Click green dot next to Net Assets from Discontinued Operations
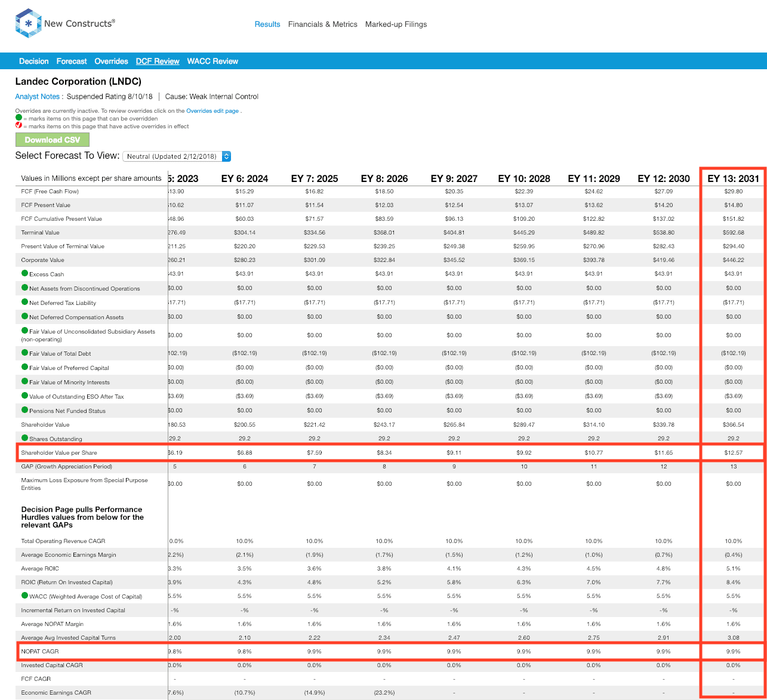This screenshot has height=700, width=767. [25, 288]
